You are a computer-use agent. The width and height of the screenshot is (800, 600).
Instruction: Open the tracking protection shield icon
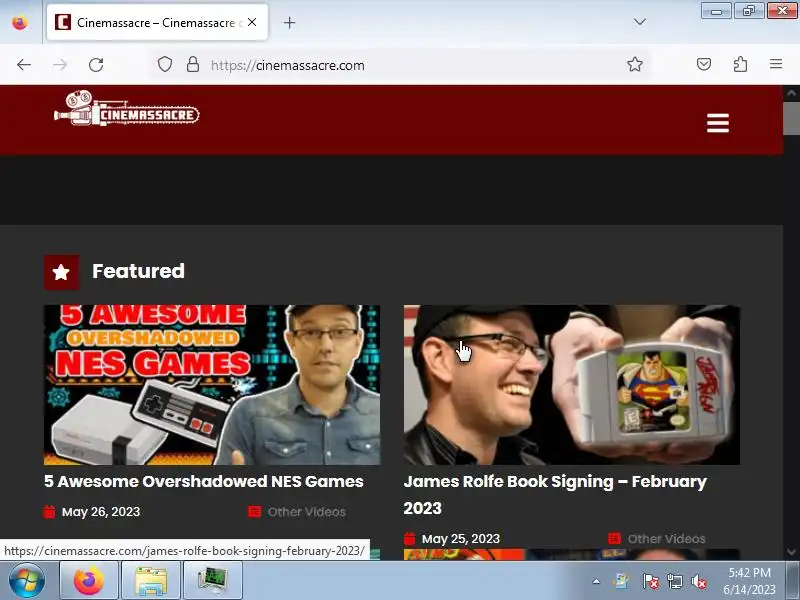[x=164, y=65]
